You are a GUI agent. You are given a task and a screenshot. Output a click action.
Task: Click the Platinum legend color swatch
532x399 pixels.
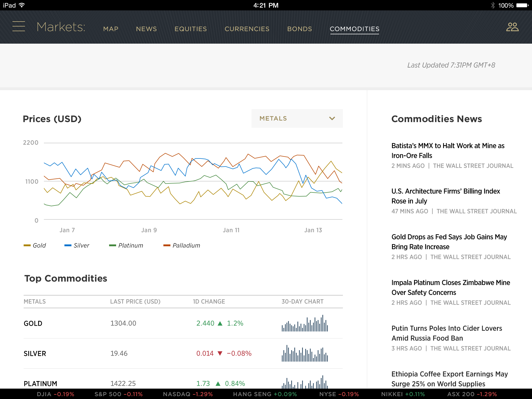pos(112,245)
